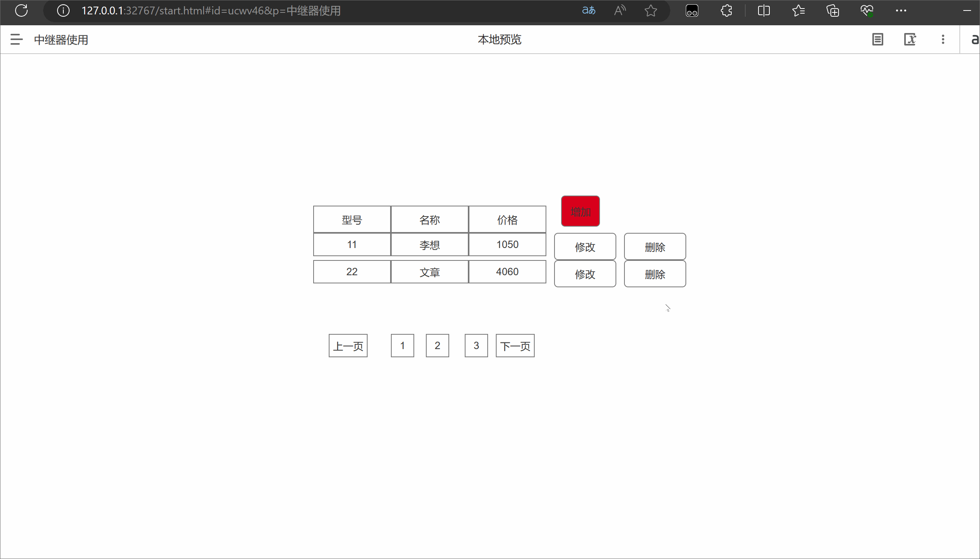The height and width of the screenshot is (559, 980).
Task: Open the split screen icon
Action: tap(764, 10)
